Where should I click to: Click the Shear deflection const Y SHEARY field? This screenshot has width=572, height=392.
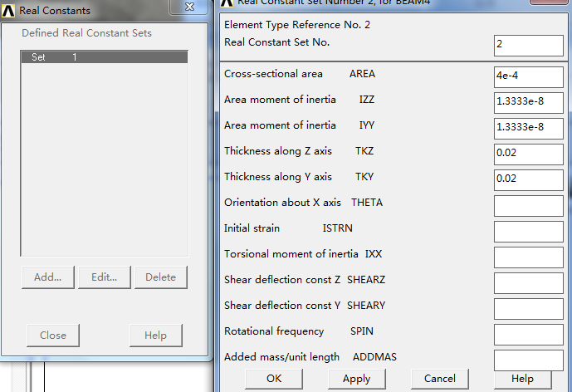point(529,309)
